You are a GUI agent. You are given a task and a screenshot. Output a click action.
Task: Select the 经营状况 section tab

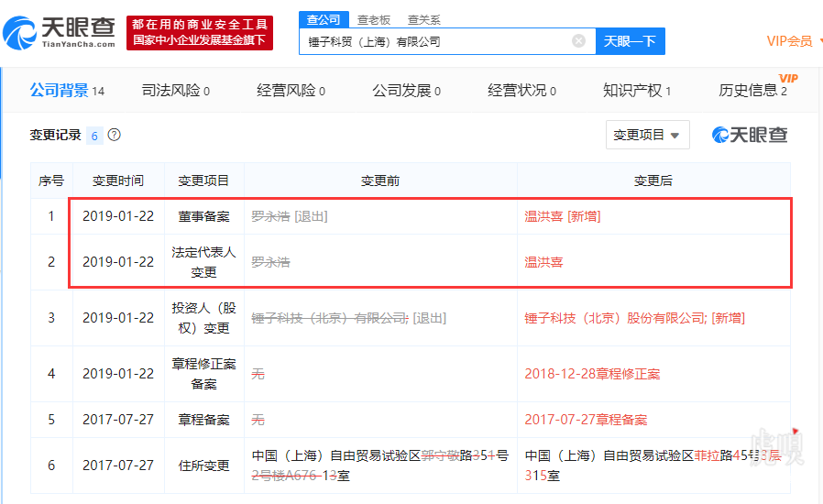[x=521, y=91]
